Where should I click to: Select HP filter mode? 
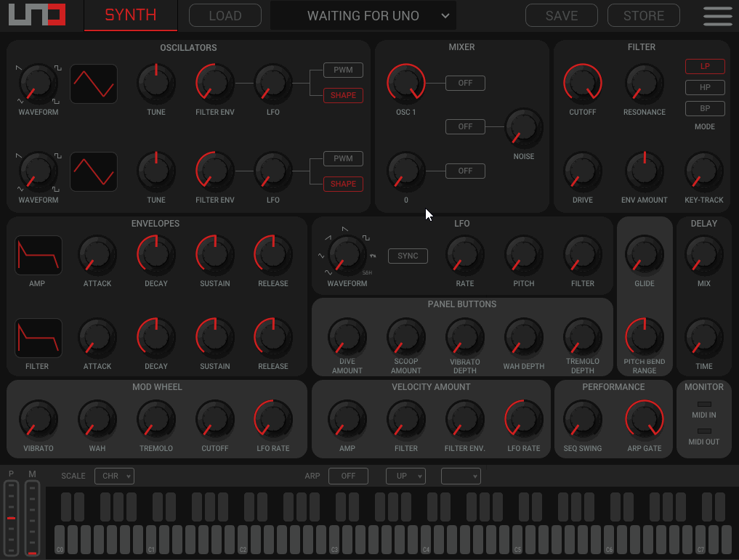click(705, 87)
